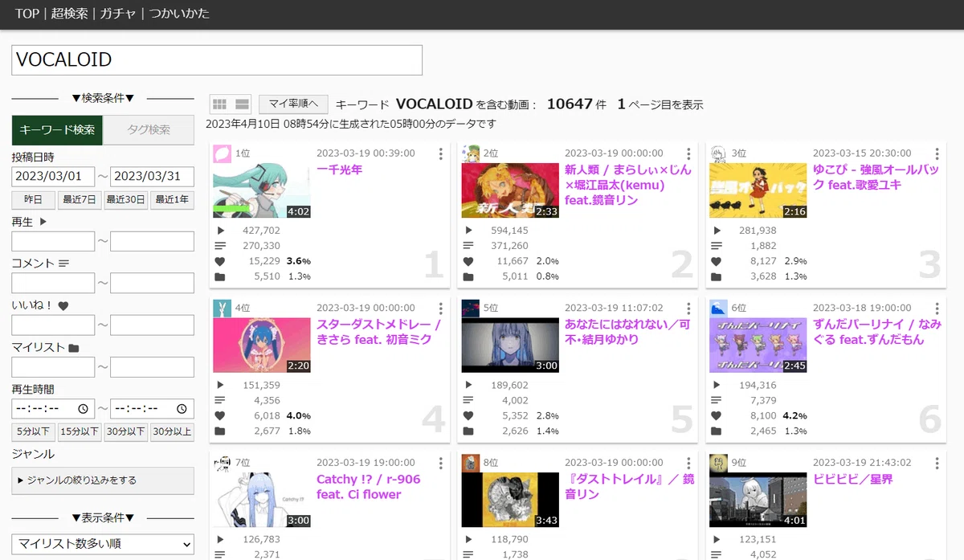Go to TOP in navigation bar
This screenshot has width=964, height=560.
coord(27,14)
